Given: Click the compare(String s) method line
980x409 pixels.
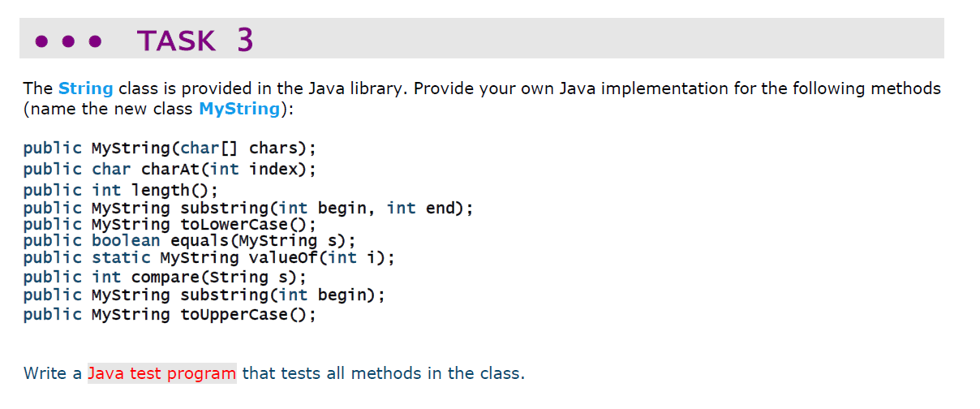Looking at the screenshot, I should tap(170, 277).
